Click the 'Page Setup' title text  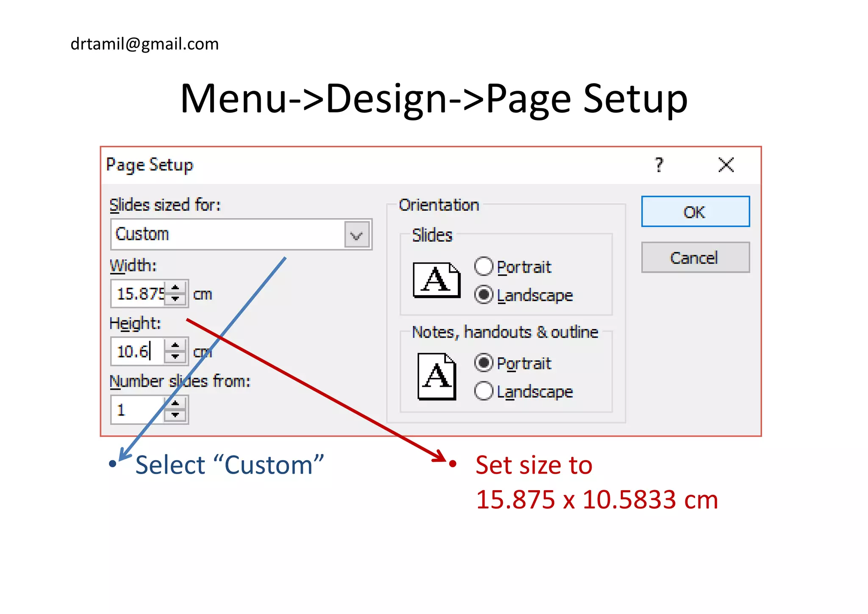pyautogui.click(x=150, y=165)
